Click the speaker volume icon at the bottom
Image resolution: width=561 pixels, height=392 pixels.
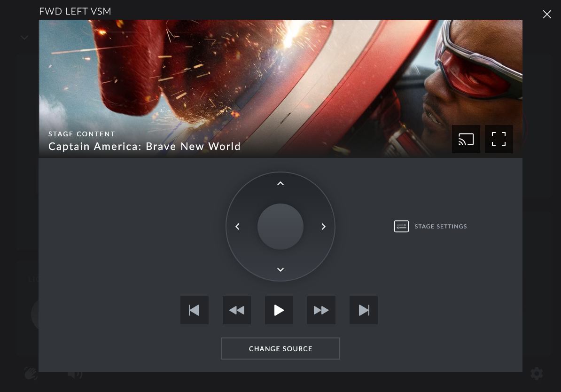pyautogui.click(x=75, y=374)
